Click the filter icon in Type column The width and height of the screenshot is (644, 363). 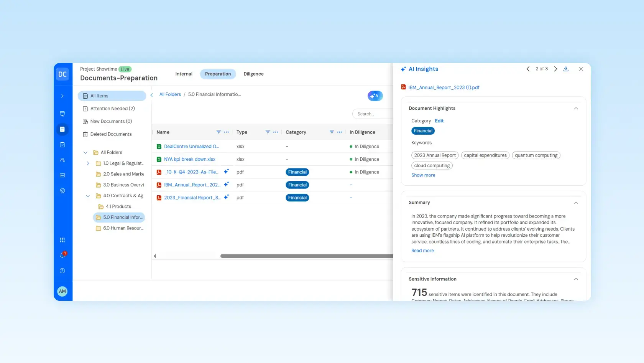coord(268,132)
